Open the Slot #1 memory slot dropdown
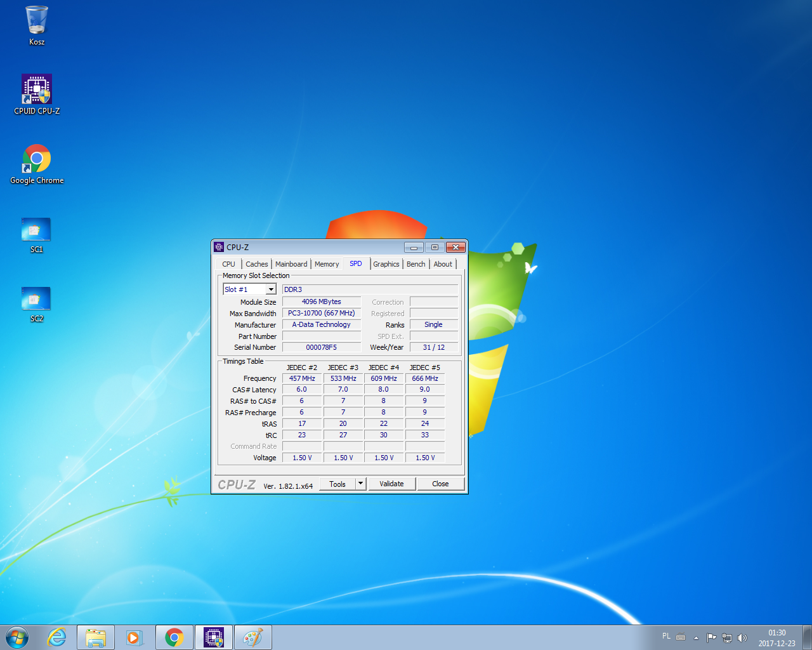Image resolution: width=812 pixels, height=650 pixels. coord(249,289)
